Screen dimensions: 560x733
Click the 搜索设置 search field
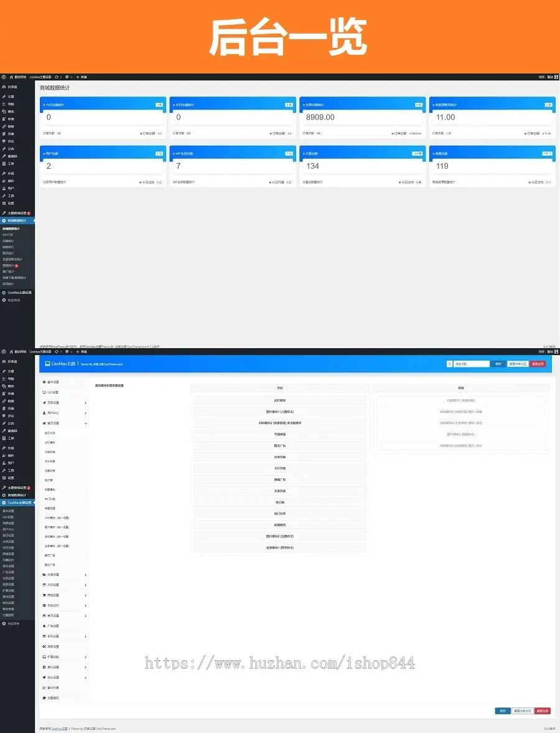coord(472,364)
